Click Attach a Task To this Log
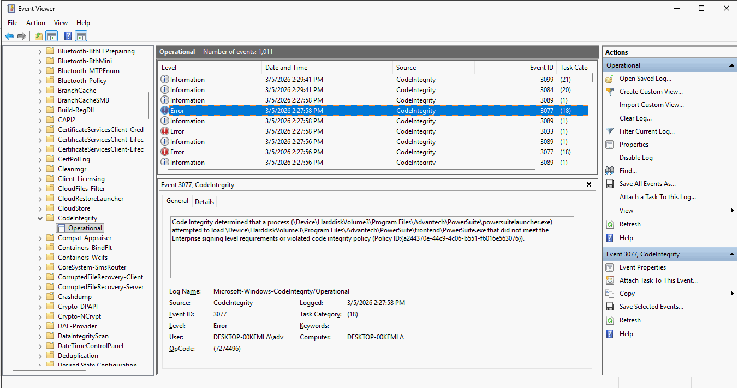This screenshot has width=737, height=388. [657, 197]
